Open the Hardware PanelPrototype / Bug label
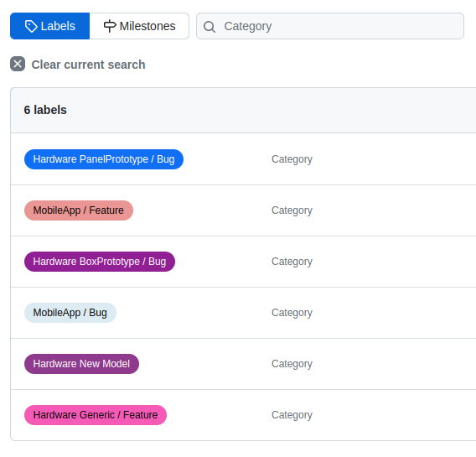This screenshot has width=476, height=457. tap(104, 159)
